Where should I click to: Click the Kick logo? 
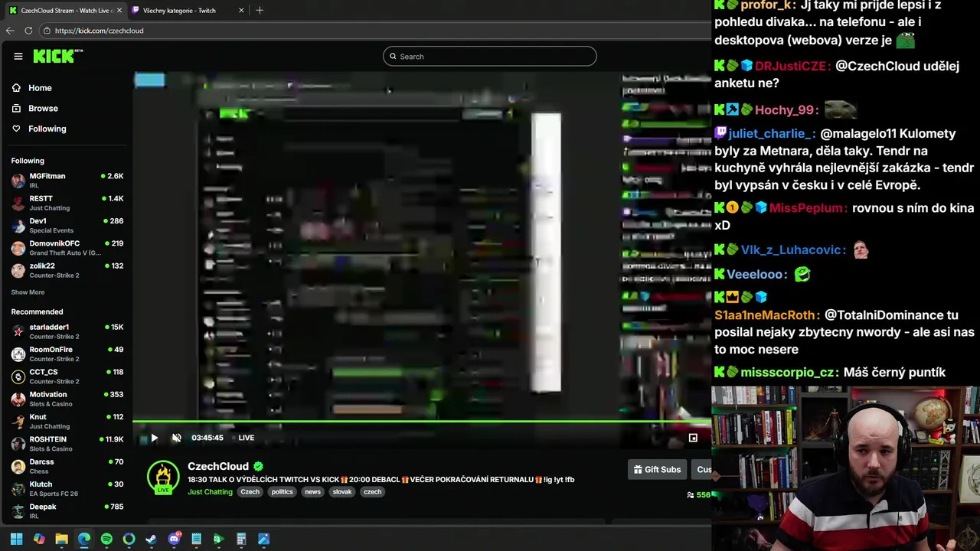point(57,56)
